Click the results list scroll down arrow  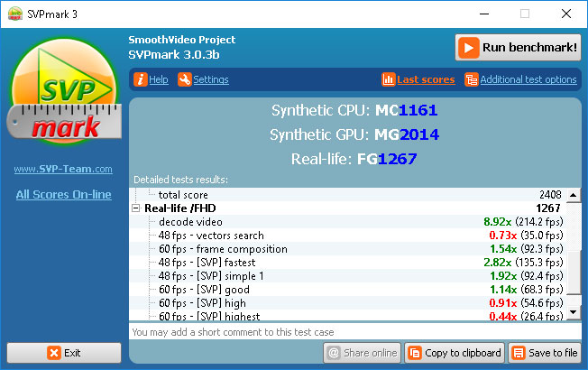573,312
